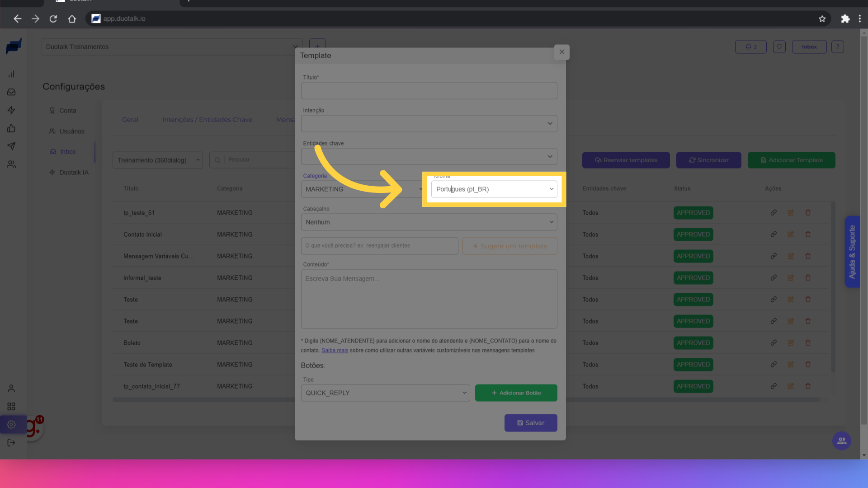
Task: Delete the tp_teste_61 template
Action: click(808, 213)
